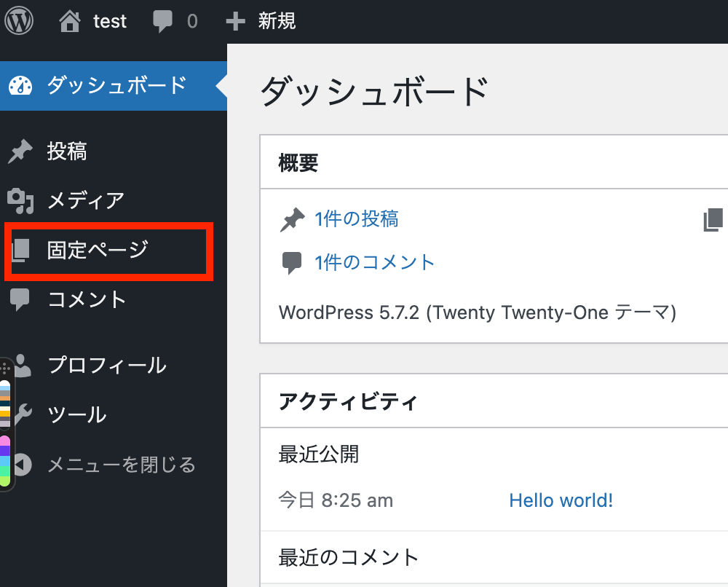The width and height of the screenshot is (728, 587).
Task: Click the ダッシュボード page title
Action: tap(374, 92)
